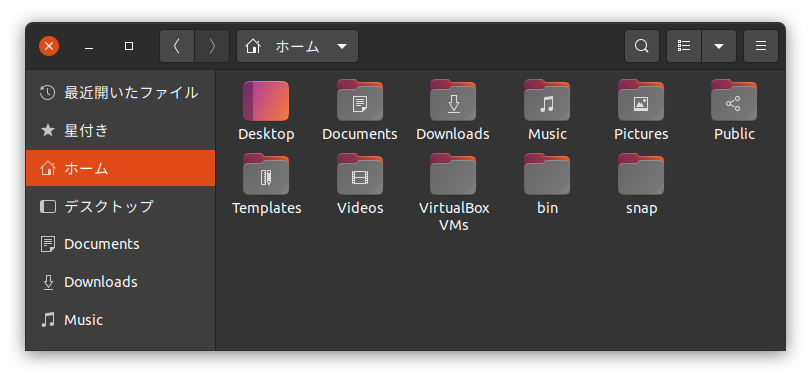
Task: Open view options dropdown arrow
Action: [719, 47]
